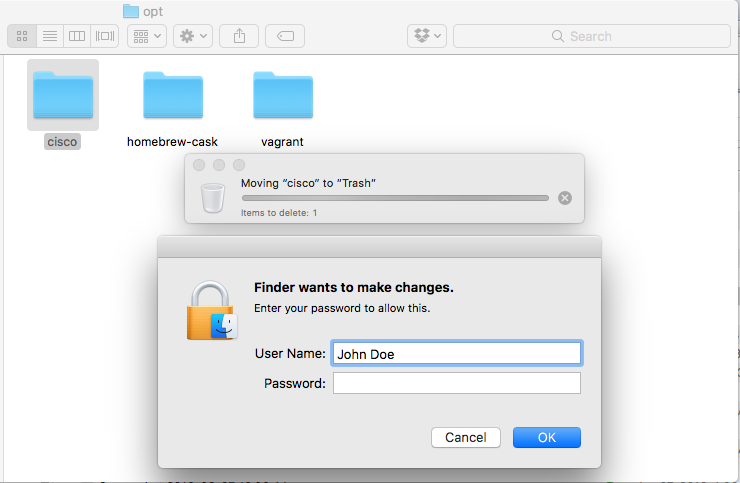
Task: Click the Finder Search field
Action: click(x=591, y=36)
